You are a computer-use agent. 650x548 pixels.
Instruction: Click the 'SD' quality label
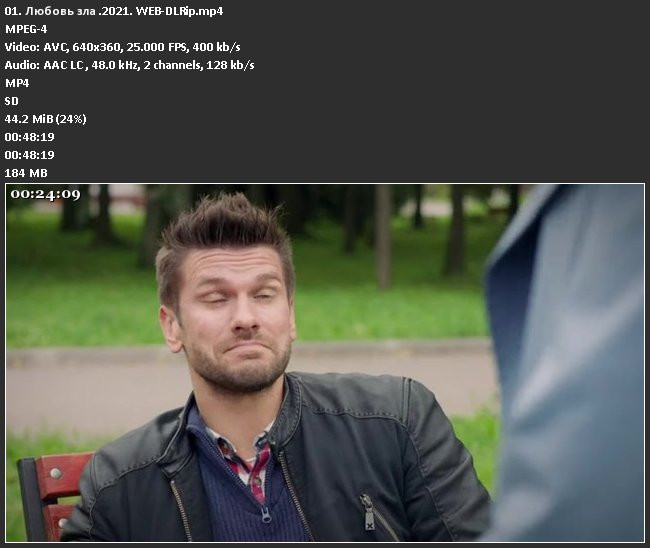click(x=12, y=101)
